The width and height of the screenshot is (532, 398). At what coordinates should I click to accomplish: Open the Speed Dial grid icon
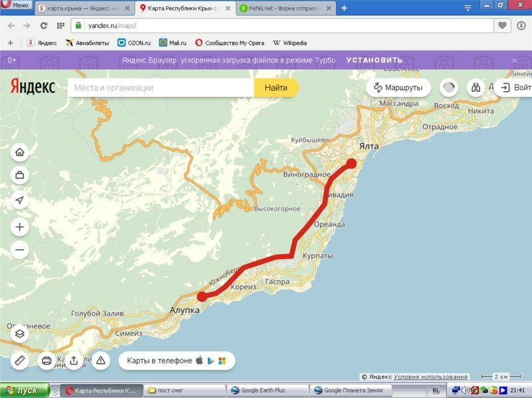click(61, 25)
